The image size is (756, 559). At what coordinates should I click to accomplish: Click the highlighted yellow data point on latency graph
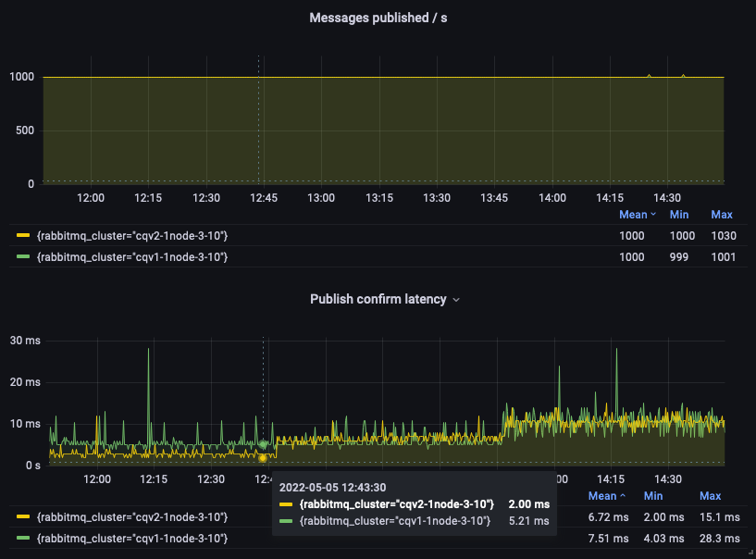click(263, 457)
